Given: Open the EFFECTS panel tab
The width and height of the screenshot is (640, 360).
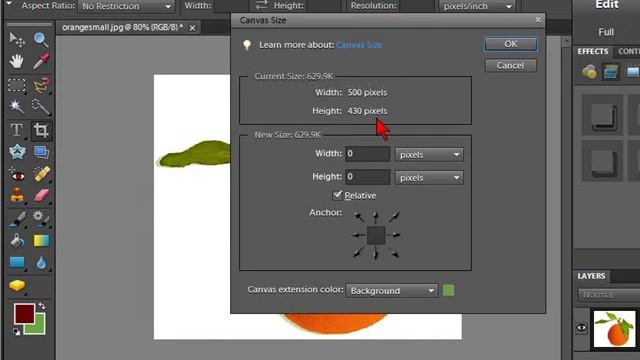Looking at the screenshot, I should coord(593,51).
